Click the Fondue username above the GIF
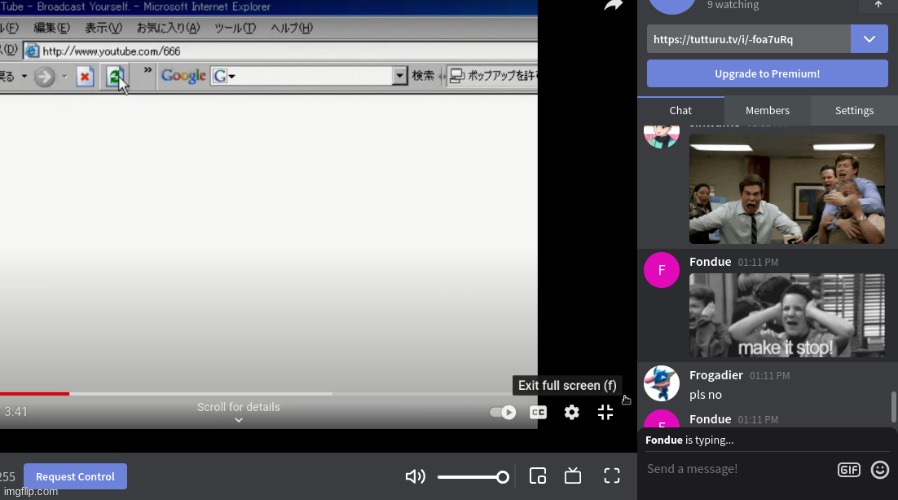The height and width of the screenshot is (500, 898). [x=710, y=262]
